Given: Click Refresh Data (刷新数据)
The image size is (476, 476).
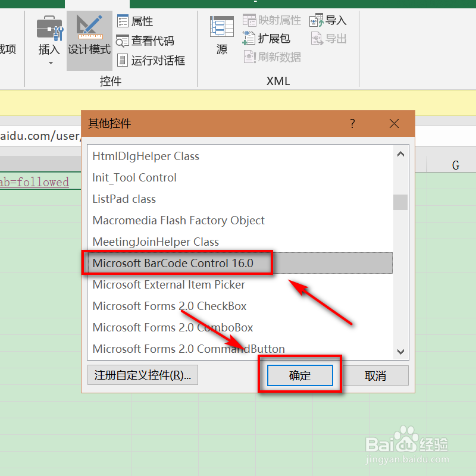Looking at the screenshot, I should [273, 57].
